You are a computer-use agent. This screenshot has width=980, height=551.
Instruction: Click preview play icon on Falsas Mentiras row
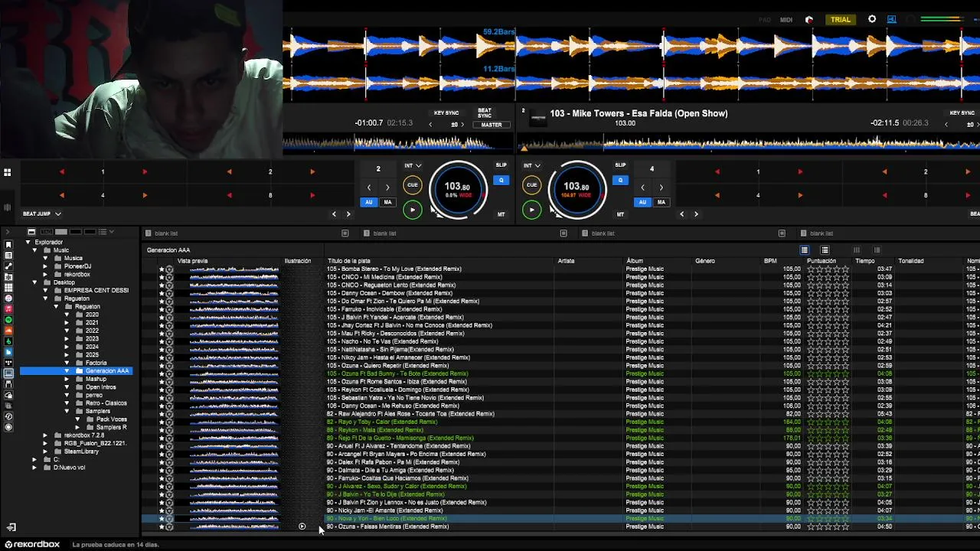(x=302, y=527)
